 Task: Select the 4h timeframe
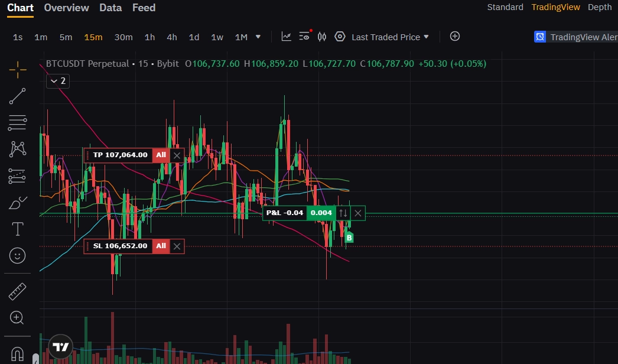[x=172, y=37]
